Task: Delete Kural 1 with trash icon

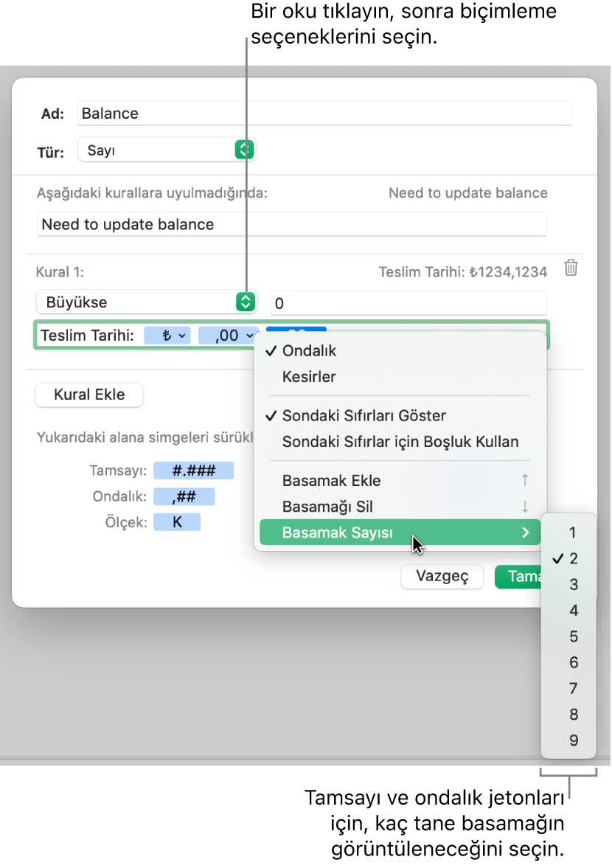Action: click(571, 268)
